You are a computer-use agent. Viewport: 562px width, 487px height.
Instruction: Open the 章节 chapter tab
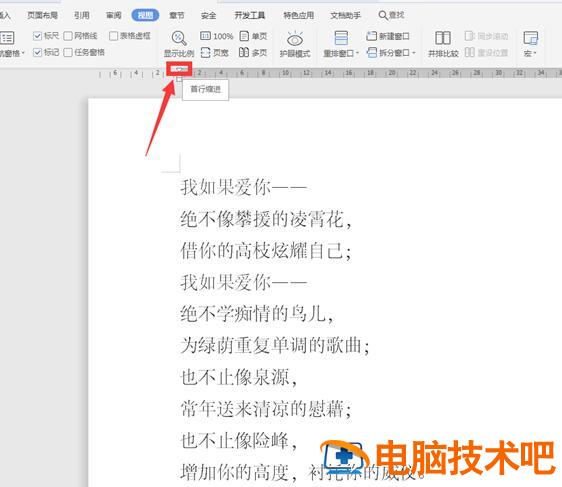click(x=177, y=15)
